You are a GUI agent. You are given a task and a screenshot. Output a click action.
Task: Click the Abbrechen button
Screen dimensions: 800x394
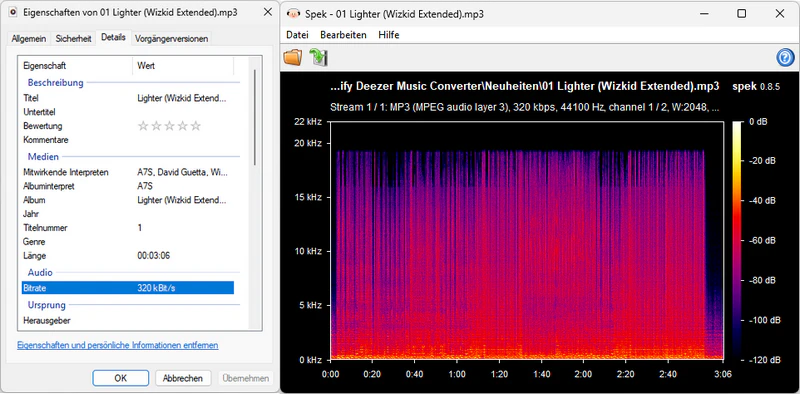pyautogui.click(x=183, y=378)
